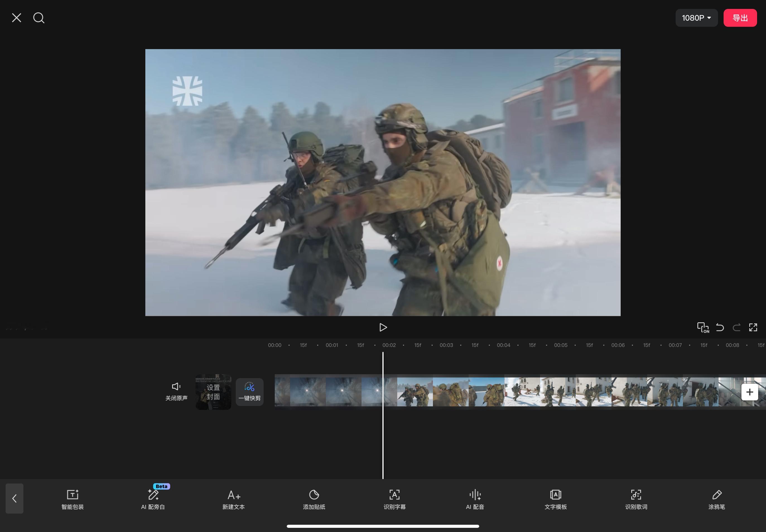Click the redo arrow button

[x=736, y=327]
